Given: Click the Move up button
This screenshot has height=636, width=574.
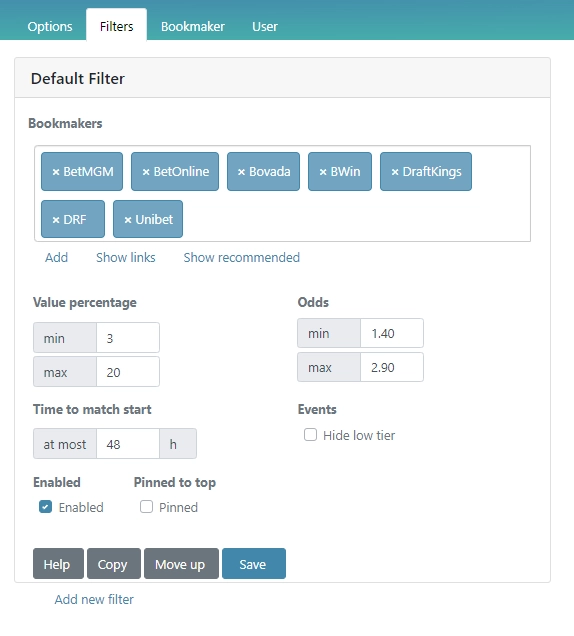Looking at the screenshot, I should [x=181, y=564].
